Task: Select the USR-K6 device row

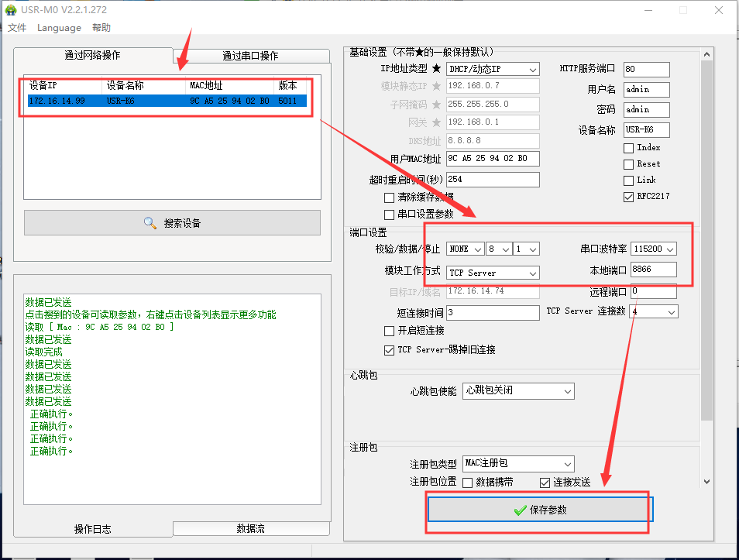Action: 165,101
